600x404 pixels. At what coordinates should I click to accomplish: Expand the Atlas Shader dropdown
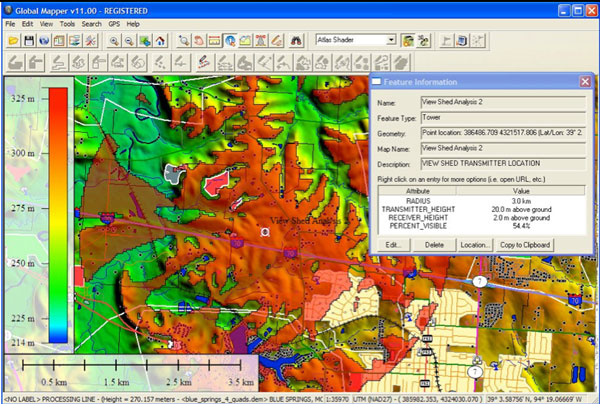390,41
